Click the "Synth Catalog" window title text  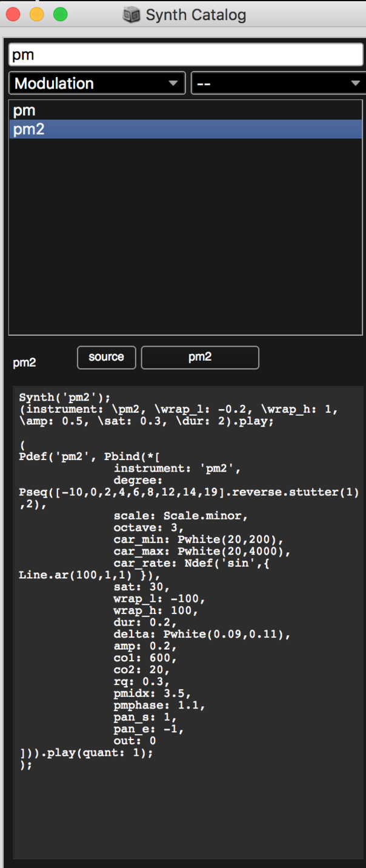coord(196,15)
